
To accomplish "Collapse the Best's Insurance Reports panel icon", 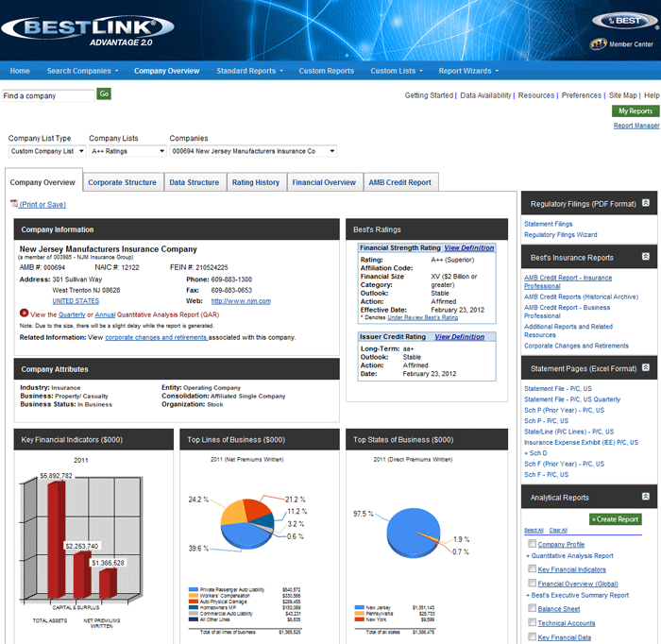I will (x=645, y=256).
